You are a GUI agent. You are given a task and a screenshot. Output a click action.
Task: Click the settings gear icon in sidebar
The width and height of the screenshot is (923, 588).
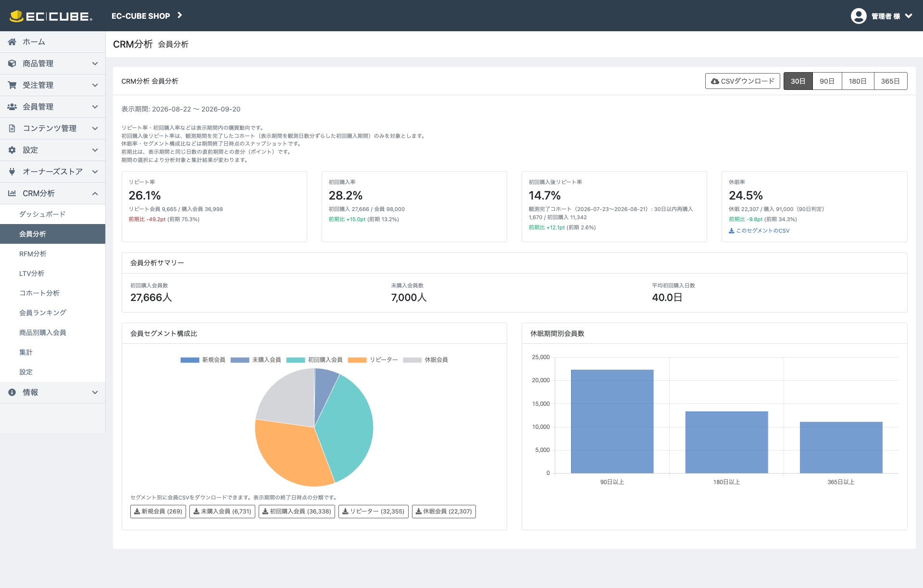coord(12,150)
